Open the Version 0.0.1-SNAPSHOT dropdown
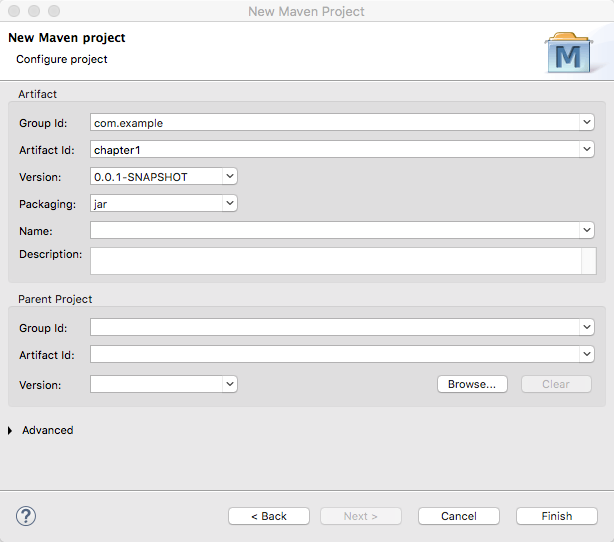614x542 pixels. click(x=229, y=177)
